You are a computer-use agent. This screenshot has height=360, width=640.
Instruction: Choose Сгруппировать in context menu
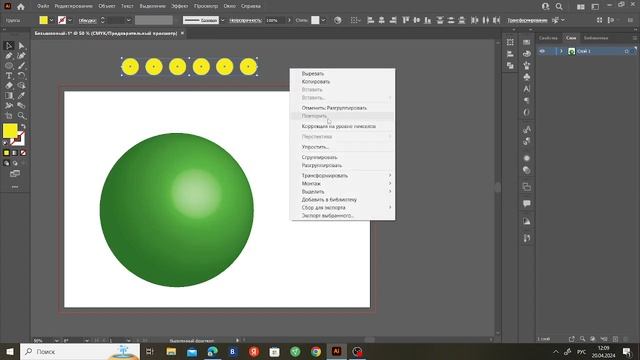(x=319, y=157)
